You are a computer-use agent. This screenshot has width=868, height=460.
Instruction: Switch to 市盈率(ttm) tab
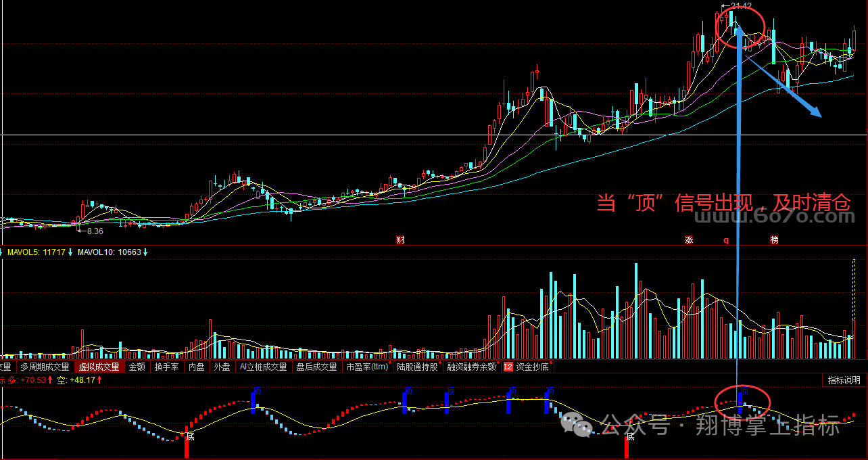coord(367,367)
